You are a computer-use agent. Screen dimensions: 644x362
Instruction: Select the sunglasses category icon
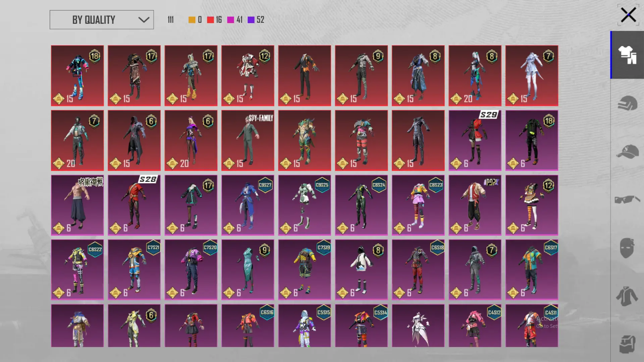[x=627, y=200]
